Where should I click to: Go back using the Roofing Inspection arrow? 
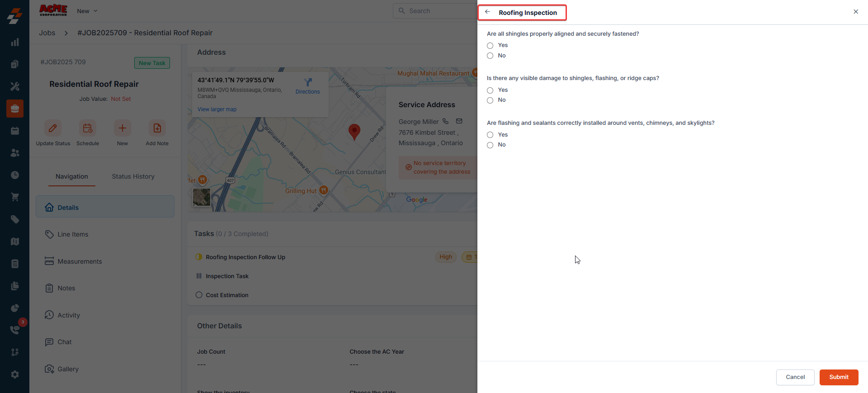coord(487,12)
